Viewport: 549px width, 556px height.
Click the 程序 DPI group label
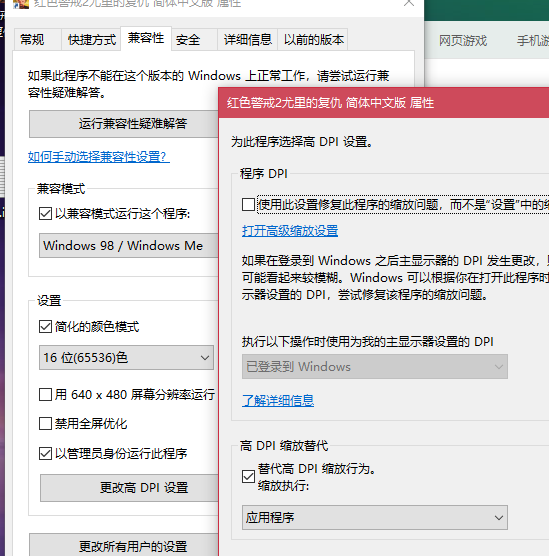(x=264, y=174)
